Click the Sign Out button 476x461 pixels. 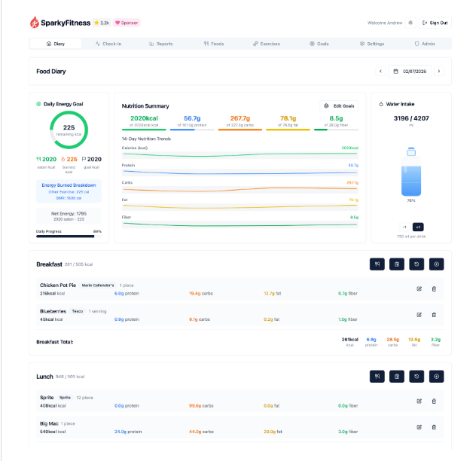click(x=436, y=23)
